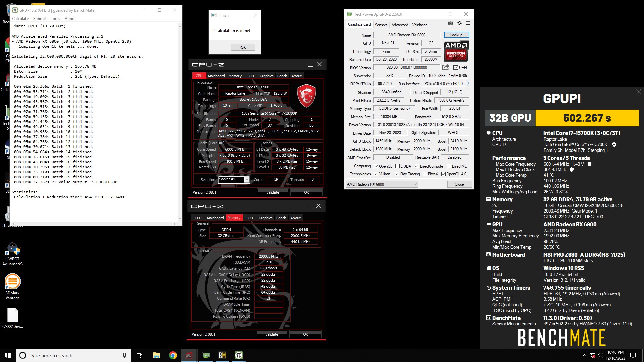This screenshot has height=362, width=644.
Task: Switch to the Sensors tab in GPU-Z
Action: tap(381, 25)
